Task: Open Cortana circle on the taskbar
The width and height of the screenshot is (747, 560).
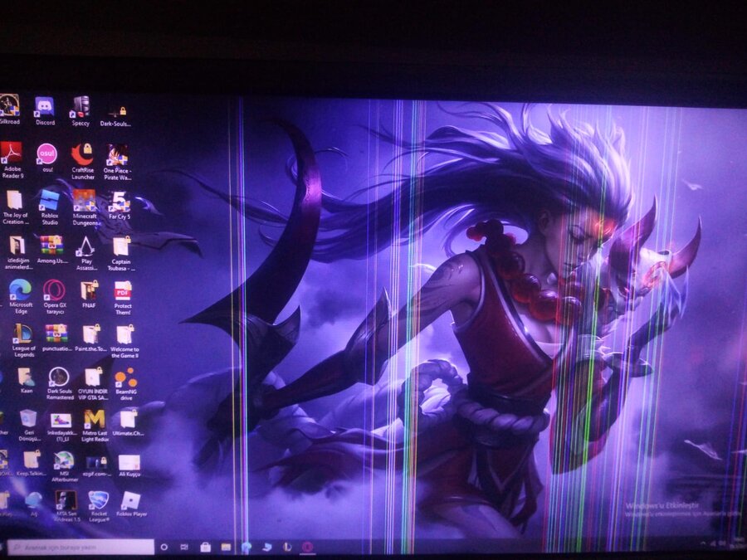Action: click(164, 548)
